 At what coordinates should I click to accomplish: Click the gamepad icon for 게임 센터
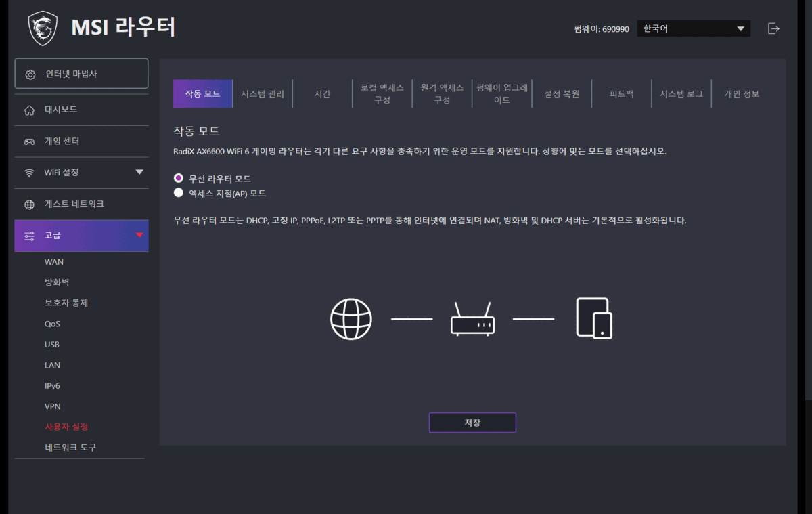(x=29, y=142)
